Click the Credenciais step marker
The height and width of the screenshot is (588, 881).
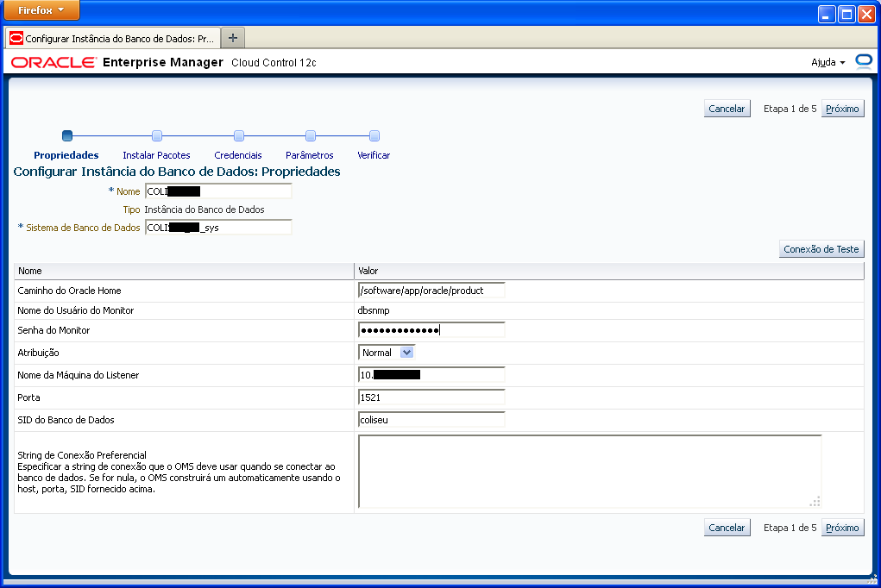239,135
